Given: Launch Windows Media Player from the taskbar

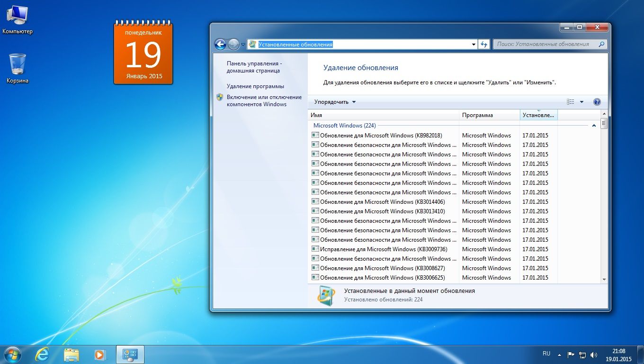Looking at the screenshot, I should [x=100, y=355].
